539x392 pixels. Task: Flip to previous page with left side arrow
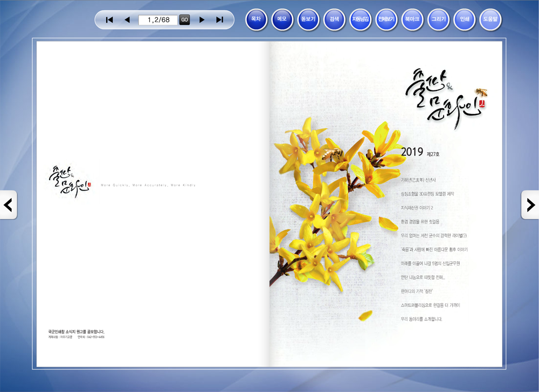(x=8, y=205)
